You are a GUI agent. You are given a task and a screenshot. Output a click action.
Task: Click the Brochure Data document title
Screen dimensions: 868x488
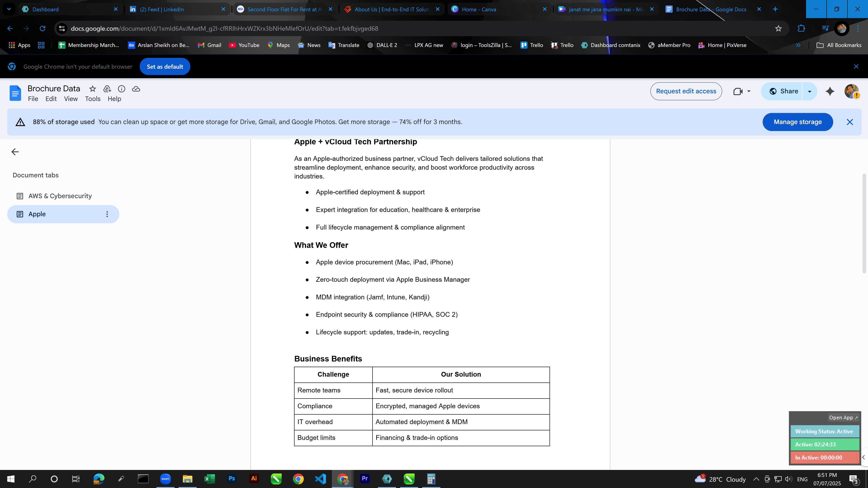(x=54, y=89)
